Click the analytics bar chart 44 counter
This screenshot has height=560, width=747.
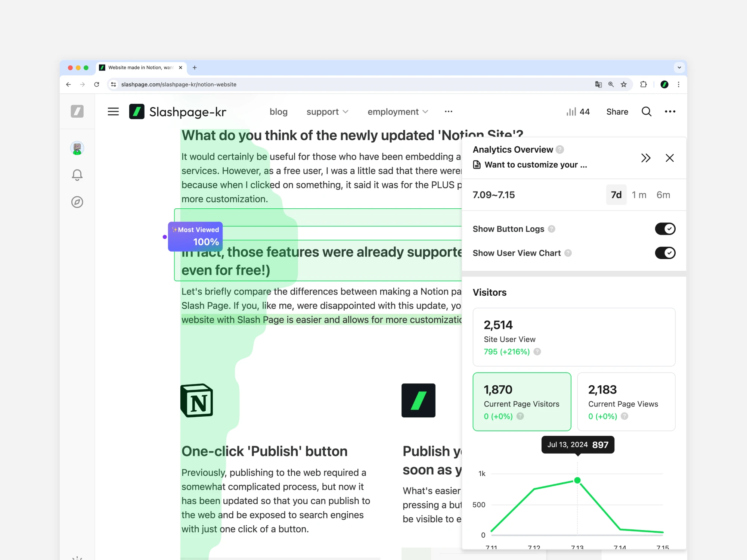pos(578,112)
